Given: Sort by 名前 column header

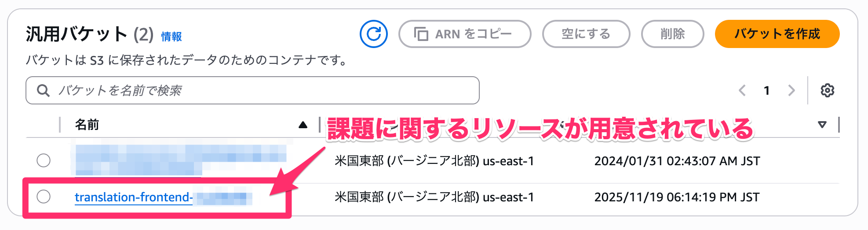Looking at the screenshot, I should (x=87, y=125).
